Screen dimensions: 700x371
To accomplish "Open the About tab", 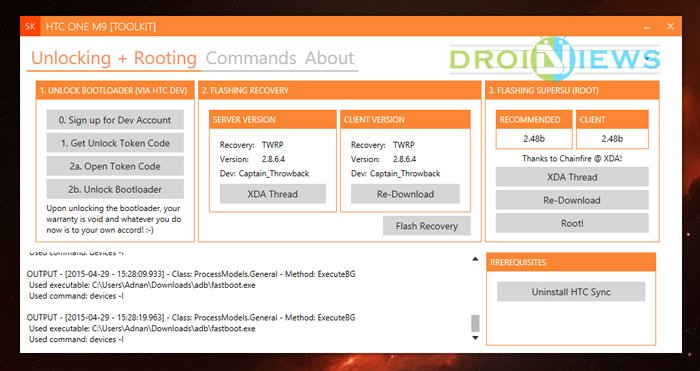I will click(329, 58).
